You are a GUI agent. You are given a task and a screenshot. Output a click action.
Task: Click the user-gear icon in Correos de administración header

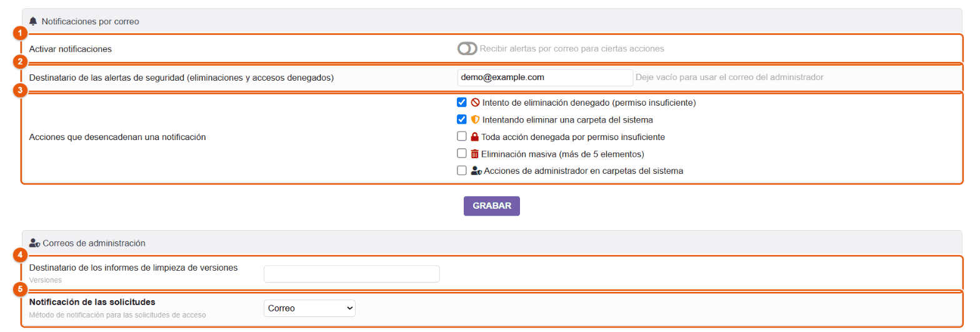pyautogui.click(x=35, y=243)
